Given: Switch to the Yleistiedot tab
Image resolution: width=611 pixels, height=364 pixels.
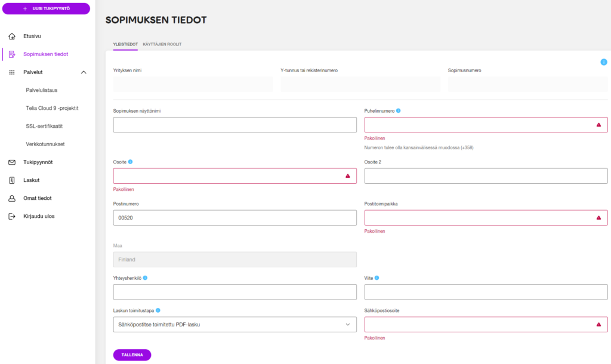Looking at the screenshot, I should coord(125,44).
